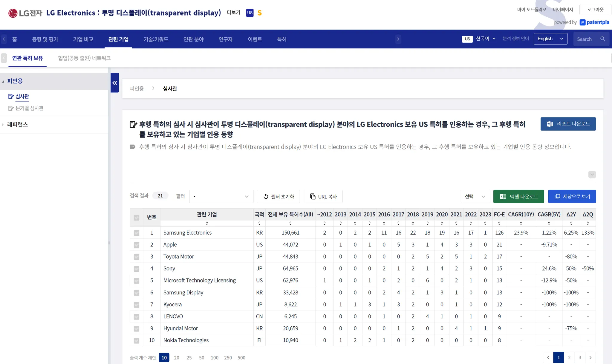Click the Search magnifier icon

pyautogui.click(x=602, y=39)
